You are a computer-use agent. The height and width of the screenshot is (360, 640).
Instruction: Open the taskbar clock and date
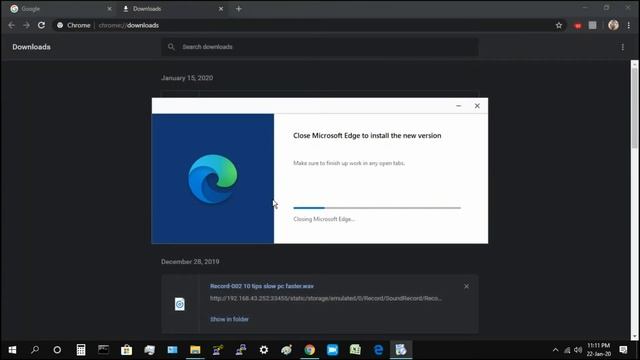click(x=599, y=350)
